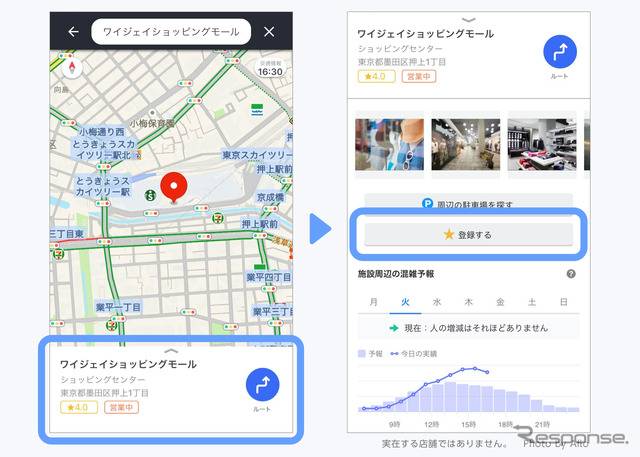Tap the green S store icon beside the pin
This screenshot has width=640, height=457.
tap(151, 195)
